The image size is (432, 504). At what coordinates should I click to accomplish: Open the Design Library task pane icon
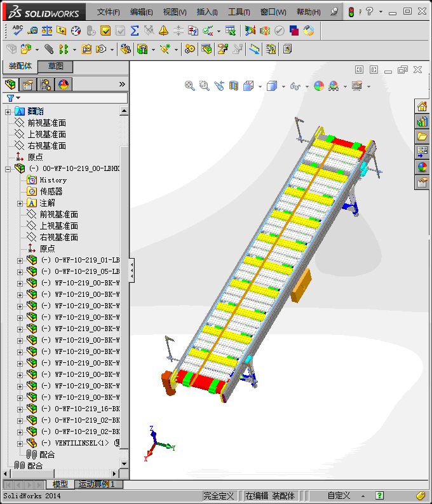point(422,121)
